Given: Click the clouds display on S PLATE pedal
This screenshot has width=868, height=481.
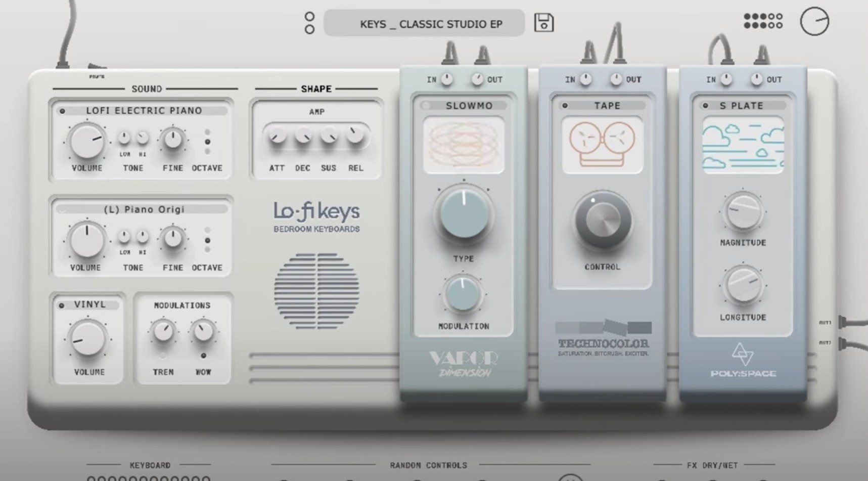Looking at the screenshot, I should 743,145.
